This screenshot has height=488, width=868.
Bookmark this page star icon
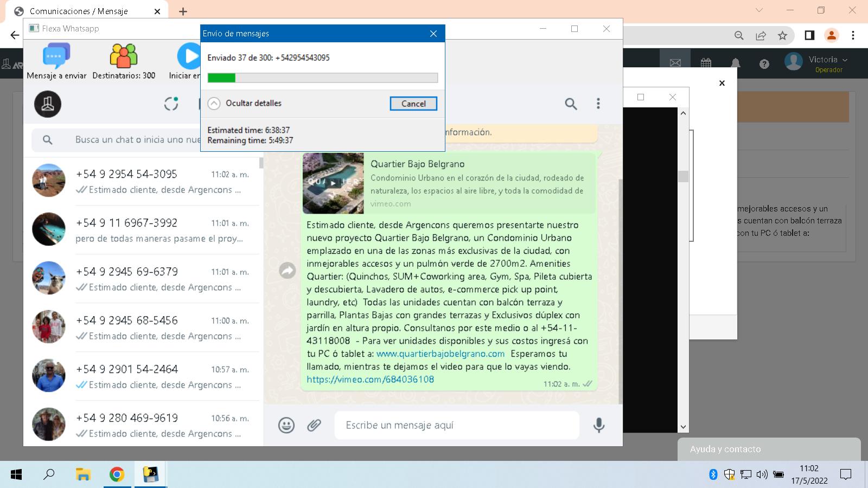click(x=782, y=35)
